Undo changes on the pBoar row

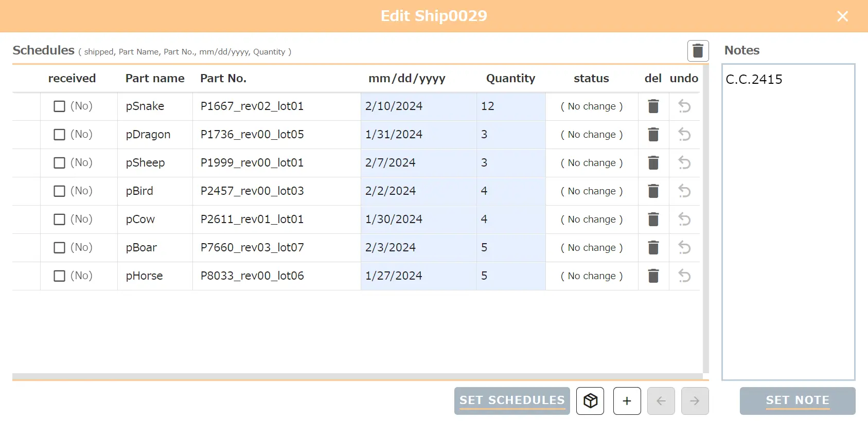(684, 248)
